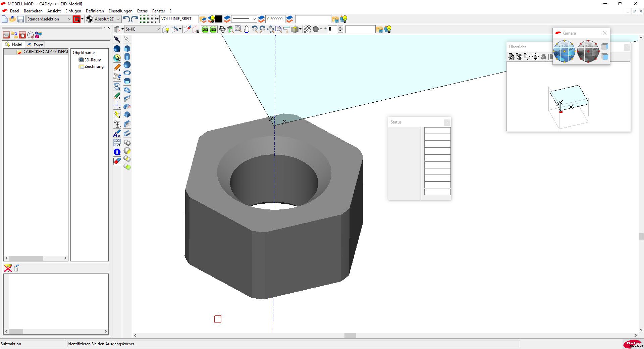Select Zeichnung in the object tree
The height and width of the screenshot is (349, 644).
pos(91,66)
